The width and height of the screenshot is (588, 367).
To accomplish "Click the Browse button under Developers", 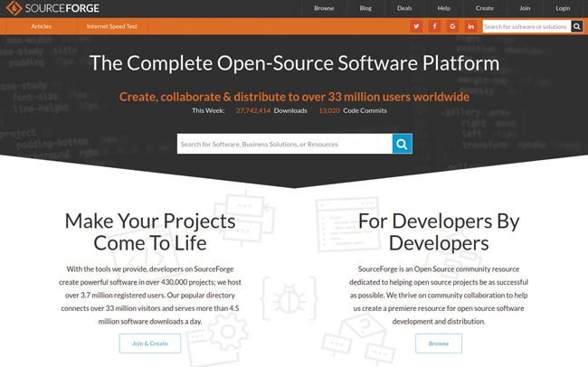I will 439,343.
